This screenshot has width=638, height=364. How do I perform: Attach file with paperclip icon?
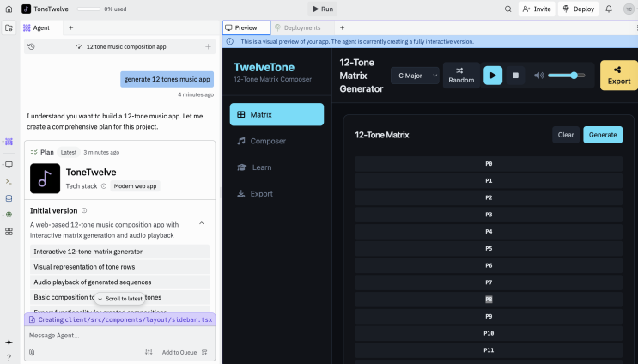(x=32, y=352)
